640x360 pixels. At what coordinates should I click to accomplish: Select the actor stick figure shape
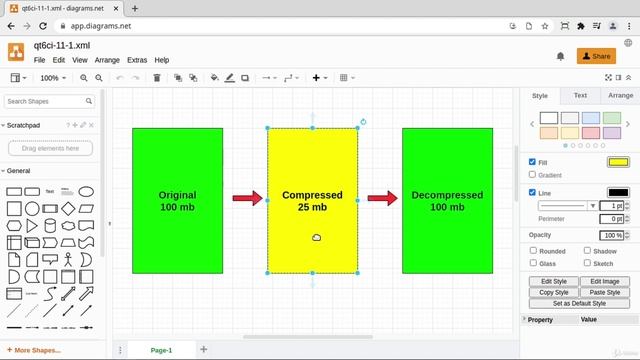68,260
